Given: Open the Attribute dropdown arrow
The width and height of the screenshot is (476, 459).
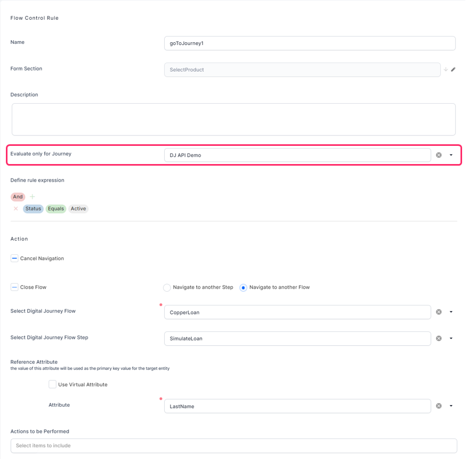Looking at the screenshot, I should pyautogui.click(x=451, y=406).
